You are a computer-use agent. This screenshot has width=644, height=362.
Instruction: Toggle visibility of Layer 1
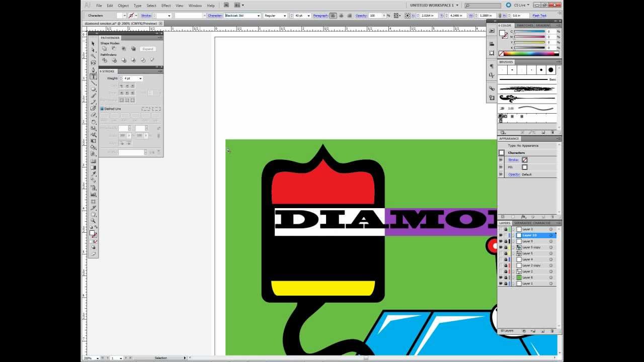[x=501, y=284]
